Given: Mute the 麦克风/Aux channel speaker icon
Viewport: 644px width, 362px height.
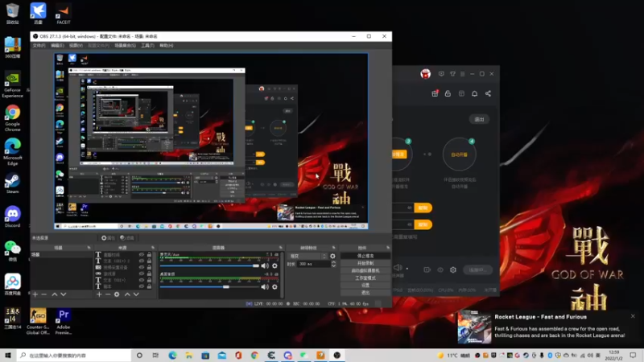Looking at the screenshot, I should (265, 266).
